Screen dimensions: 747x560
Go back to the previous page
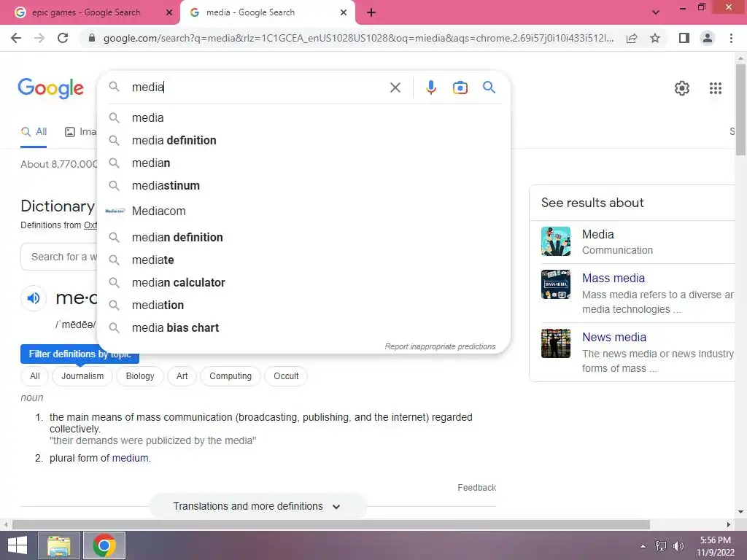point(16,38)
